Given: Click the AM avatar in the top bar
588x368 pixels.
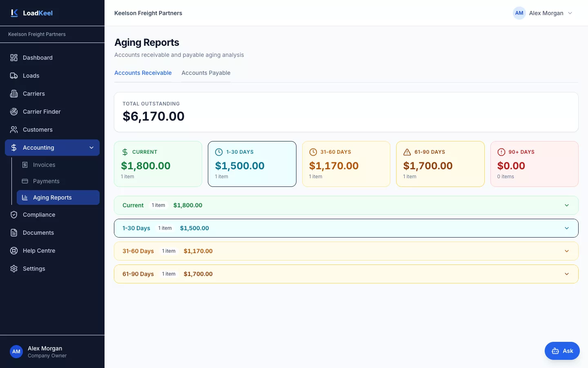Looking at the screenshot, I should [519, 13].
